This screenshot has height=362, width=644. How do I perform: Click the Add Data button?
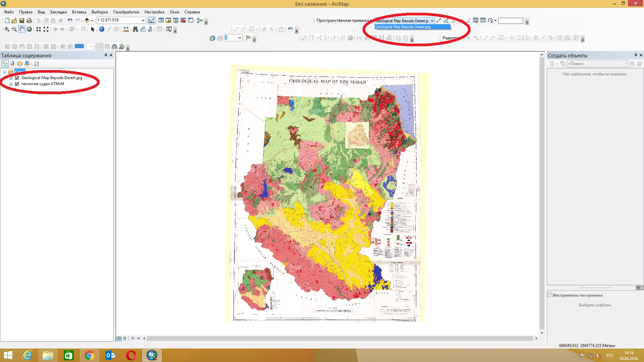(x=87, y=20)
